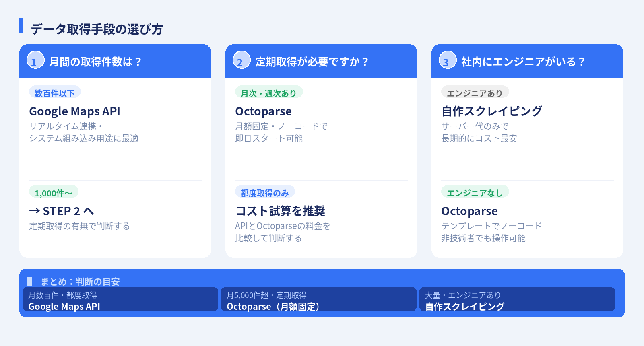Click the 都度取得のみ badge

tap(265, 192)
